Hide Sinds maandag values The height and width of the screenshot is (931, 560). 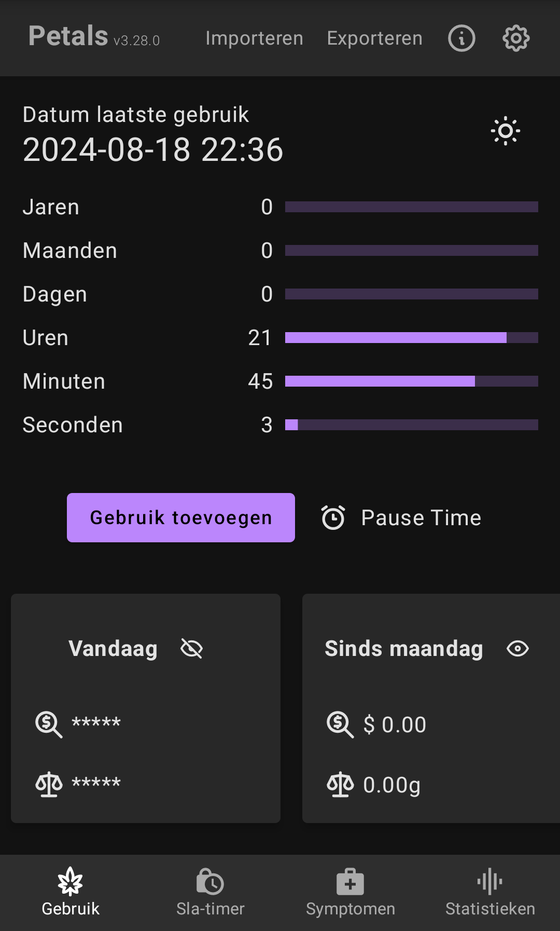click(517, 648)
